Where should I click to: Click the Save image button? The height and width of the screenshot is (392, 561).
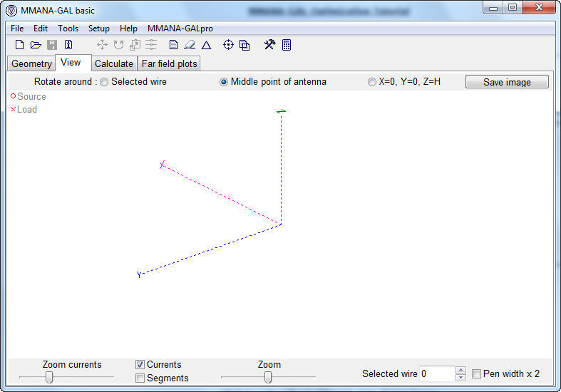(507, 82)
